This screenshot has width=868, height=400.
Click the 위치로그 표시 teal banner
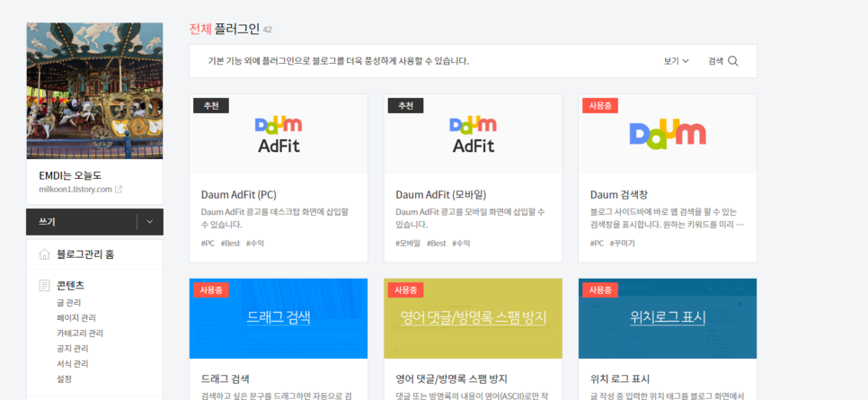(668, 318)
